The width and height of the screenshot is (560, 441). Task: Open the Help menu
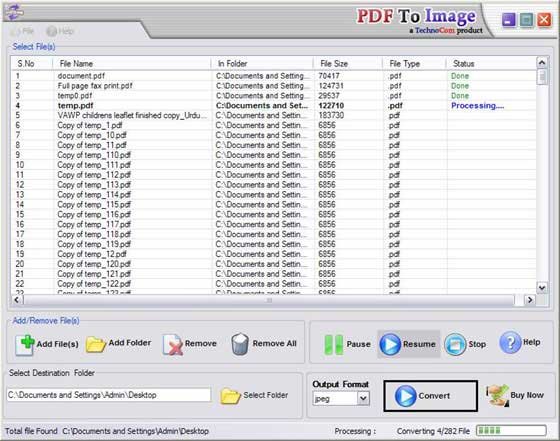click(x=60, y=31)
